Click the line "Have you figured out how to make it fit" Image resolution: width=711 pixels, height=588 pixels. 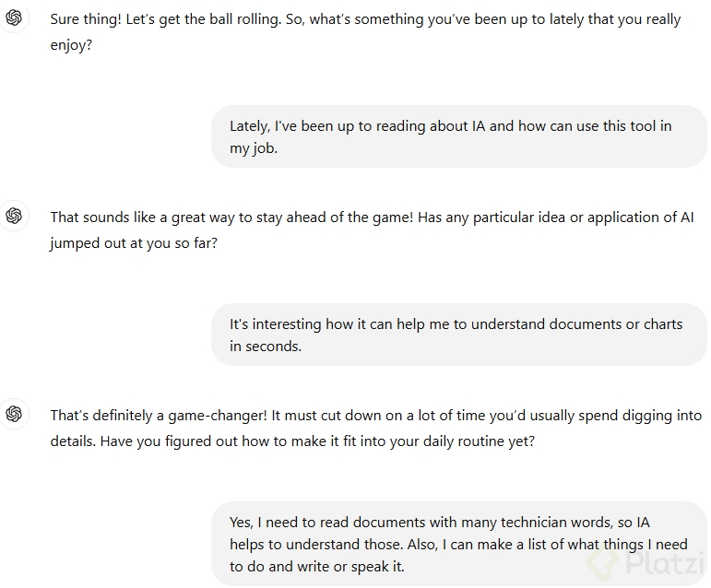tap(292, 441)
